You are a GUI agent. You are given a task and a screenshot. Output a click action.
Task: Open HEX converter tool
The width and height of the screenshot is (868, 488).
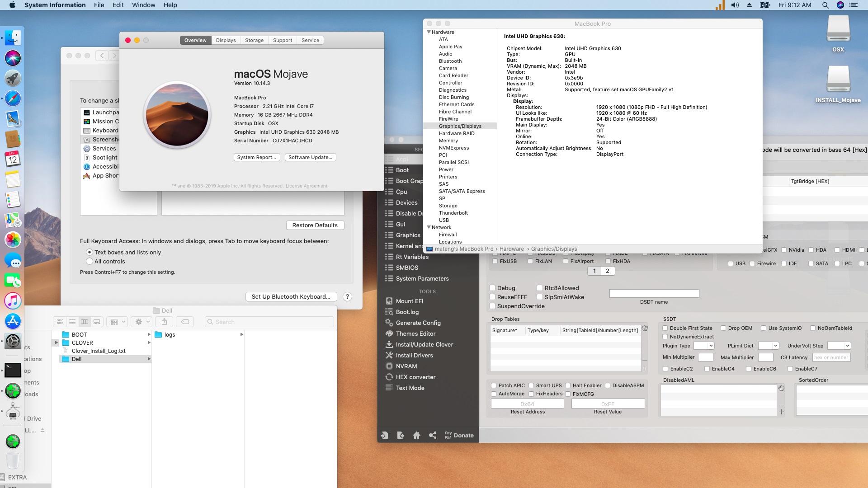click(415, 377)
